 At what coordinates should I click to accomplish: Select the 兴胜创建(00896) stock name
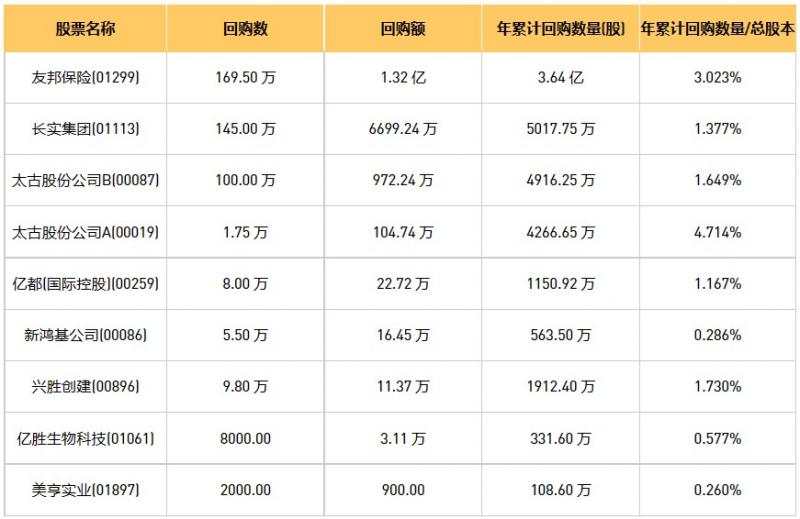[x=85, y=387]
